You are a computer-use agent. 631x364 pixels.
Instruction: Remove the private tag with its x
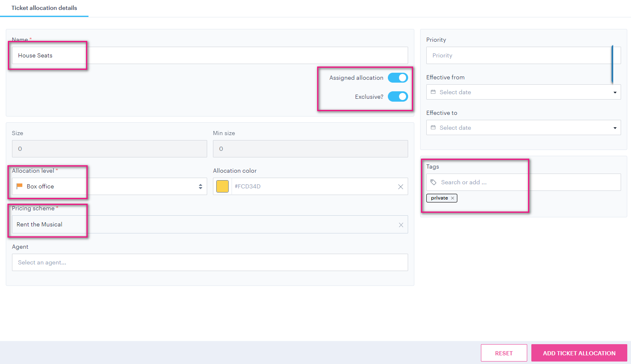pos(453,198)
